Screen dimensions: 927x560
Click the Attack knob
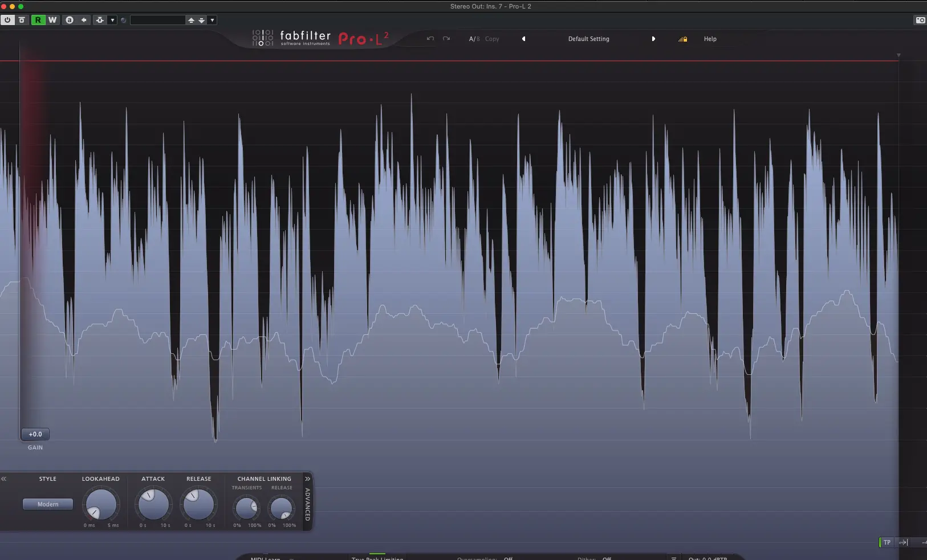point(153,504)
